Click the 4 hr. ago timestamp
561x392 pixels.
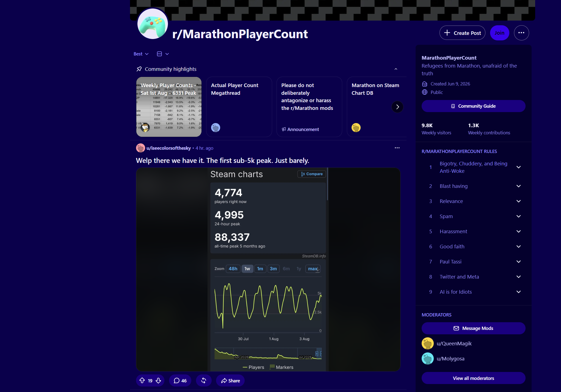click(204, 148)
